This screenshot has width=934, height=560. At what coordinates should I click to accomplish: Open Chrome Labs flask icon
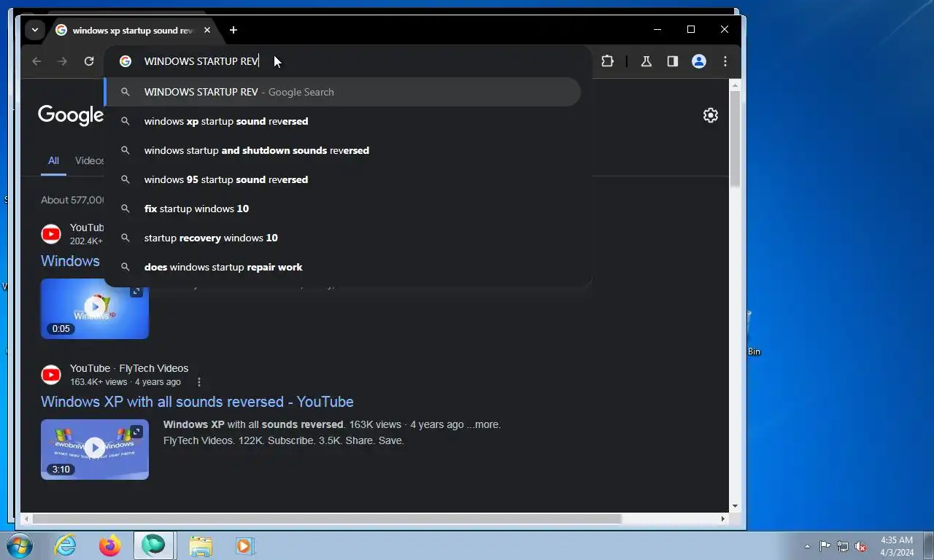(646, 61)
